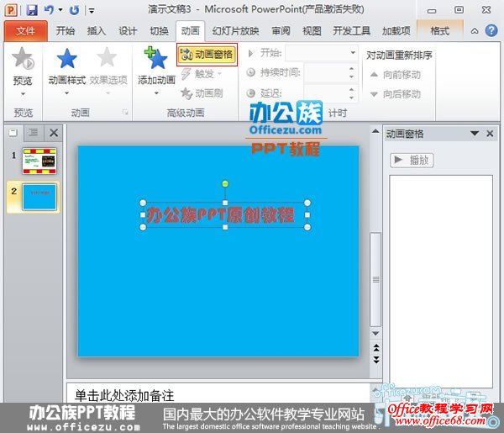Open the customize quick access toolbar dropdown
This screenshot has height=433, width=504.
pyautogui.click(x=91, y=11)
